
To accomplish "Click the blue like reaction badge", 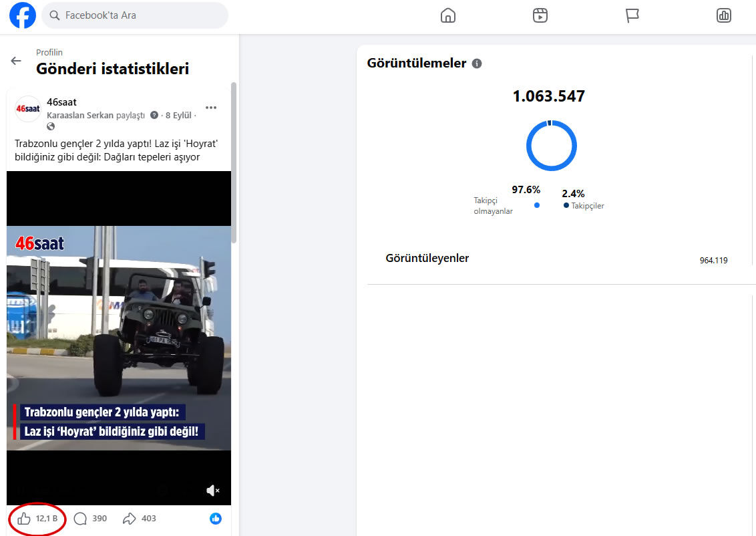I will click(216, 519).
